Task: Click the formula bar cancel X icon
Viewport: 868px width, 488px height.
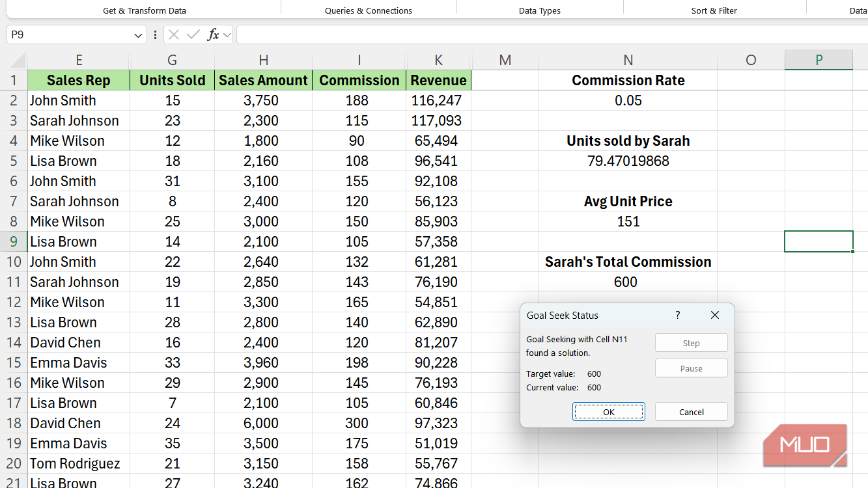Action: point(174,34)
